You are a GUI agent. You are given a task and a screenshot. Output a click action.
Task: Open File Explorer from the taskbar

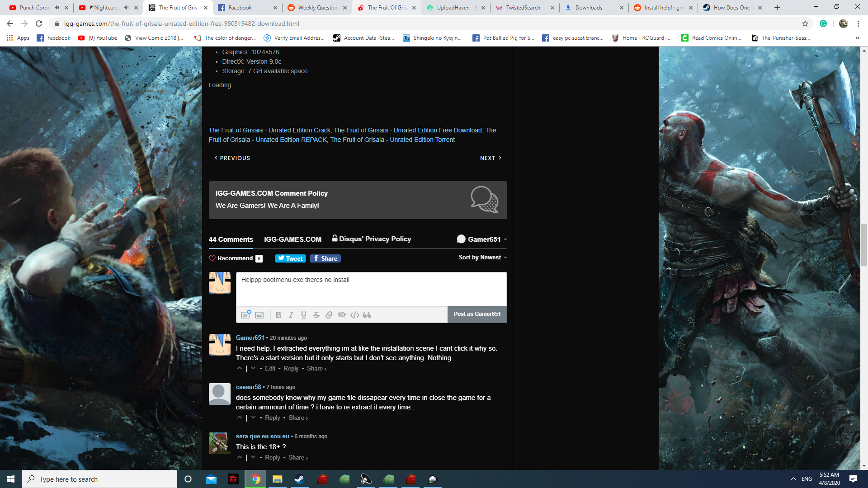(277, 479)
